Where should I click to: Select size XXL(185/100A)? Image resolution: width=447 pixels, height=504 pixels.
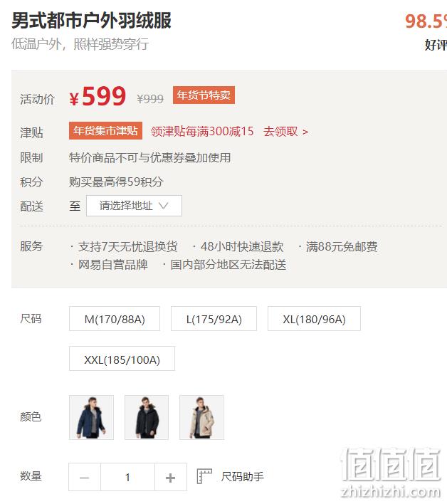point(122,359)
